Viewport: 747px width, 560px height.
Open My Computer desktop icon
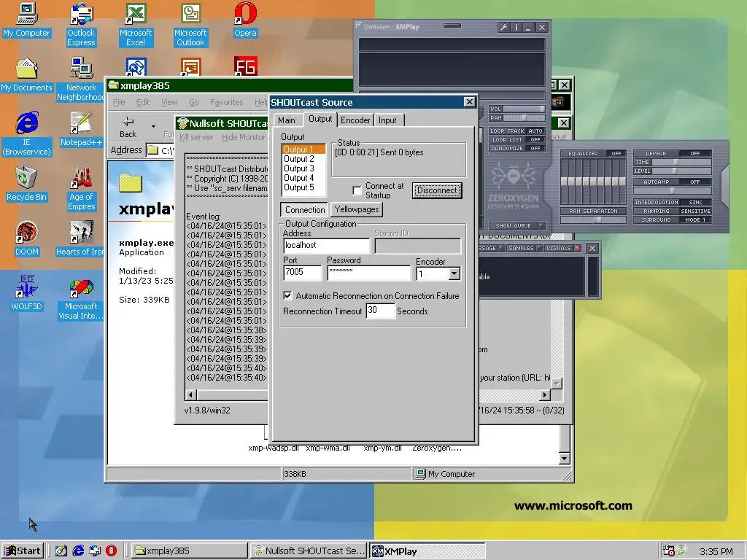tap(26, 20)
